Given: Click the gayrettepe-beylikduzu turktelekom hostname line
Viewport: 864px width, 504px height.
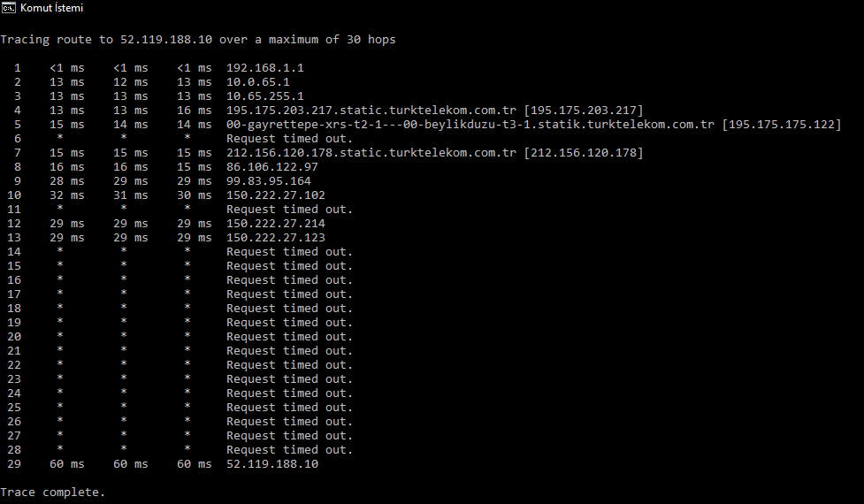Looking at the screenshot, I should pos(470,125).
